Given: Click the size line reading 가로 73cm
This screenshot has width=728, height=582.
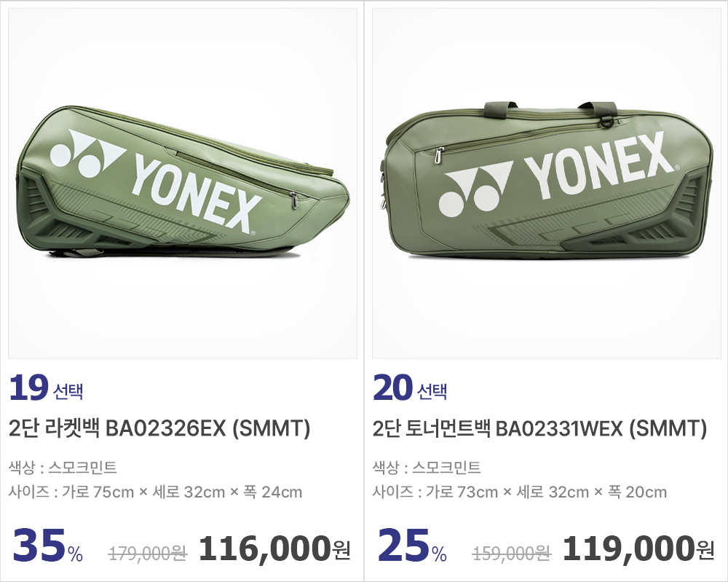Looking at the screenshot, I should click(x=519, y=492).
